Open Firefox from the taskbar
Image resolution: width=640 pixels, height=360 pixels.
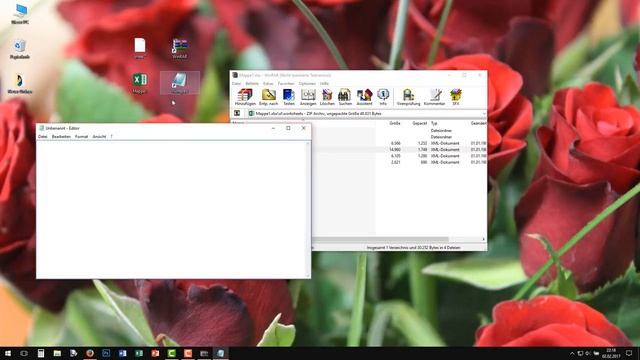(90, 353)
